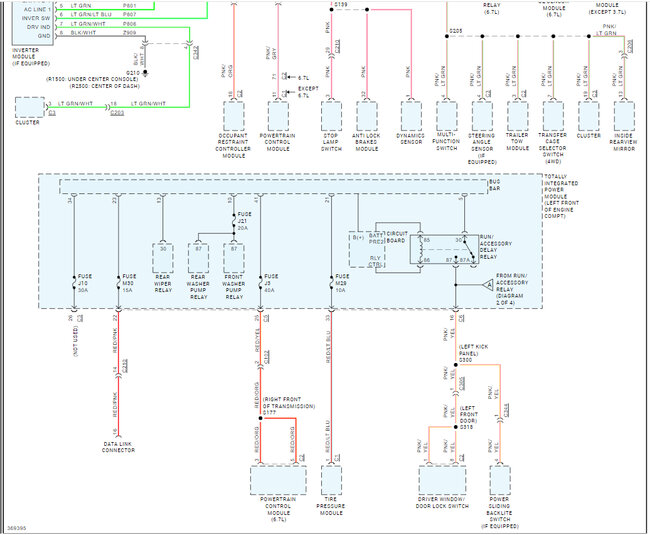Click Fuse M28 10A symbol
Image resolution: width=650 pixels, height=535 pixels.
[331, 283]
